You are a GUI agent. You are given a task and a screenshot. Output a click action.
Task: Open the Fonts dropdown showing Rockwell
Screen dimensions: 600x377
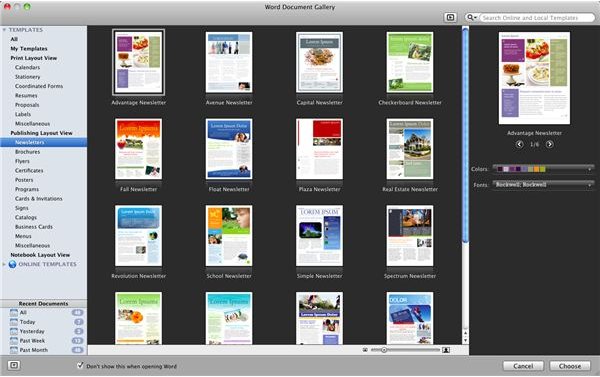543,184
